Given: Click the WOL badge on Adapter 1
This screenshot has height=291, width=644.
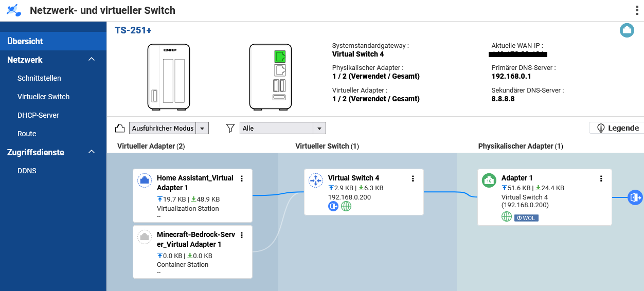Looking at the screenshot, I should 526,217.
